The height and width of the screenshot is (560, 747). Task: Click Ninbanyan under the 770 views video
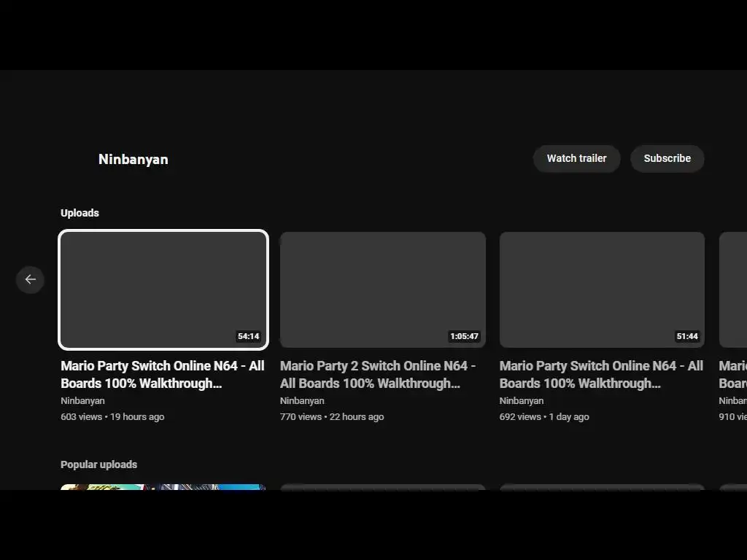click(x=302, y=401)
